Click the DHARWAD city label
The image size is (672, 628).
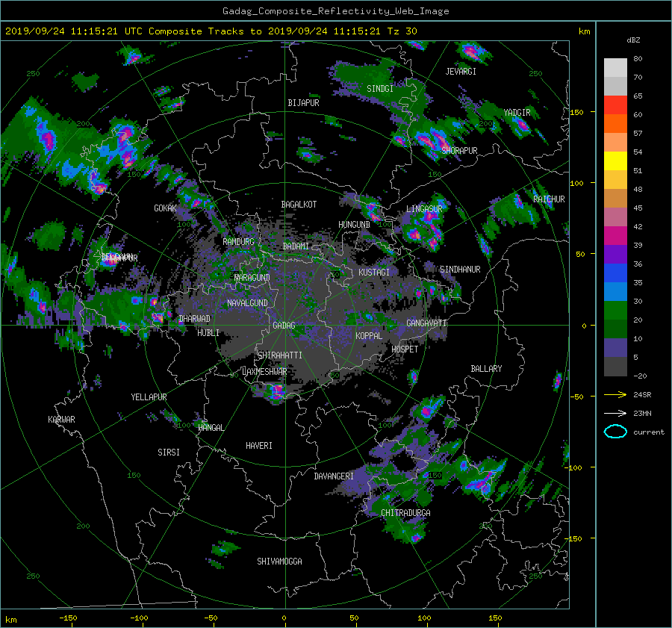tap(195, 319)
